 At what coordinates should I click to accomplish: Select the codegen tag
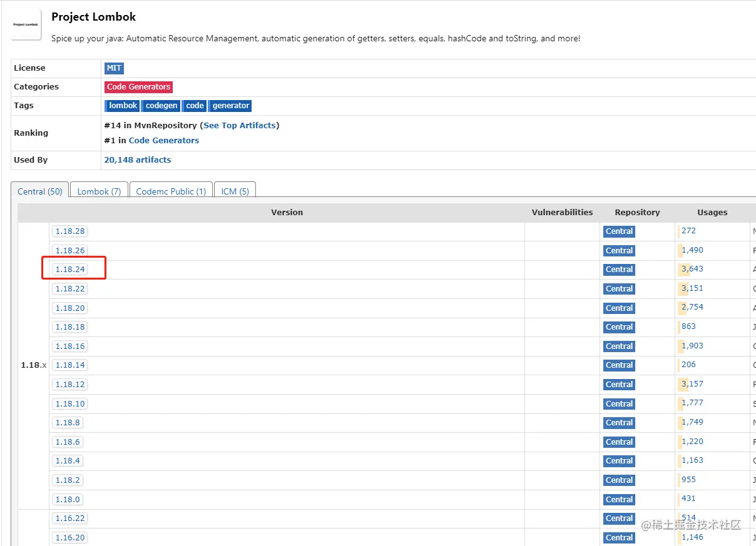point(161,106)
